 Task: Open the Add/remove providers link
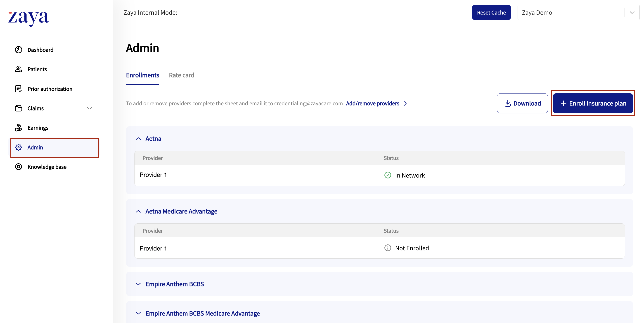pyautogui.click(x=372, y=103)
